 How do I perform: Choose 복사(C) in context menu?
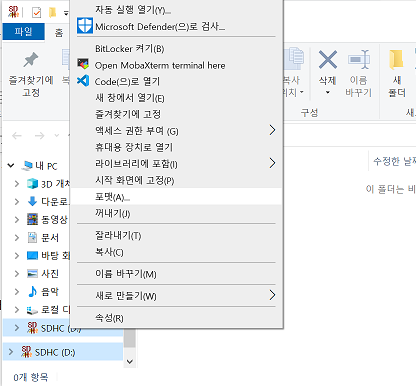click(176, 252)
